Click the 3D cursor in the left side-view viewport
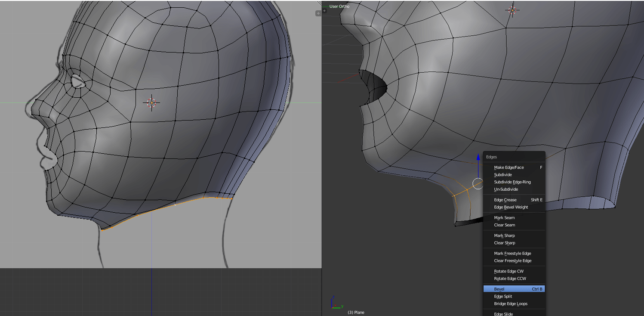 click(151, 102)
